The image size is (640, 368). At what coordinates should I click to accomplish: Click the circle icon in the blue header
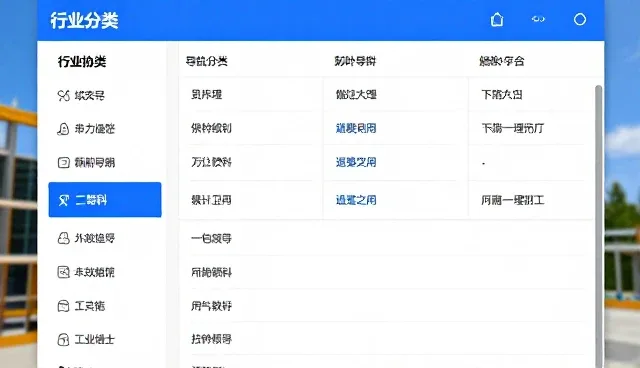(580, 19)
